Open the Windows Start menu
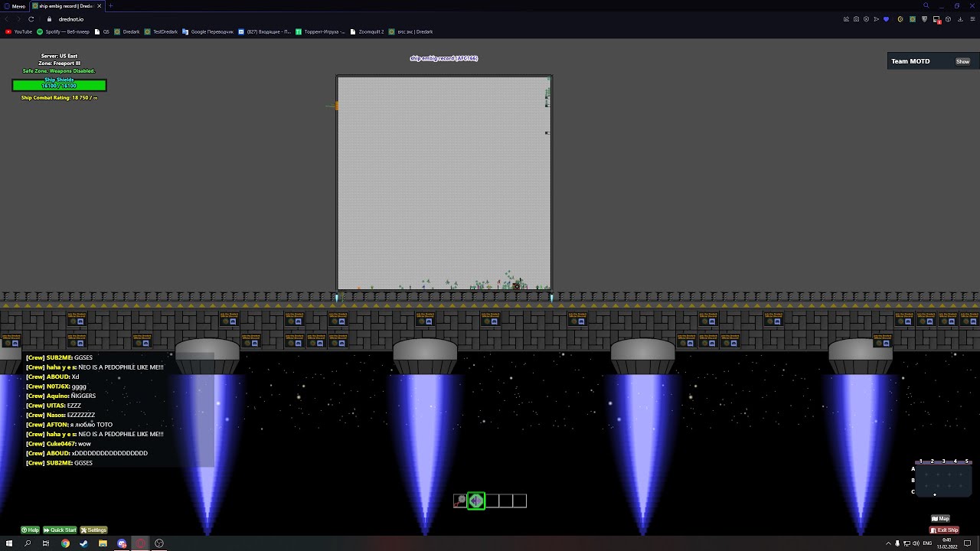This screenshot has width=980, height=551. click(x=9, y=543)
